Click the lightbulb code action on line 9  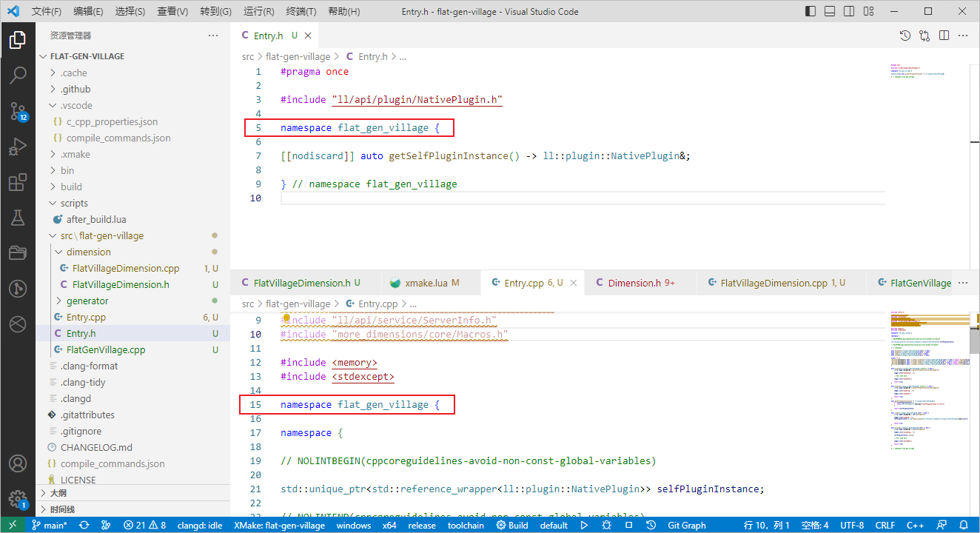(286, 320)
